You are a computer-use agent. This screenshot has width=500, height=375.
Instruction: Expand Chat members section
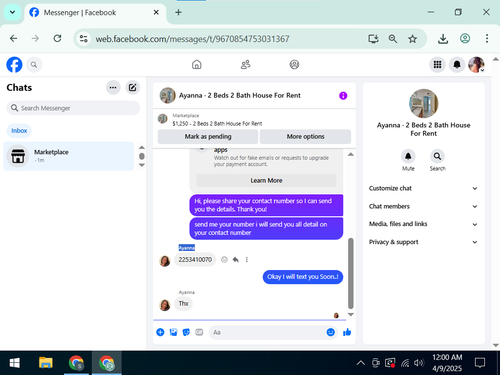(x=423, y=206)
